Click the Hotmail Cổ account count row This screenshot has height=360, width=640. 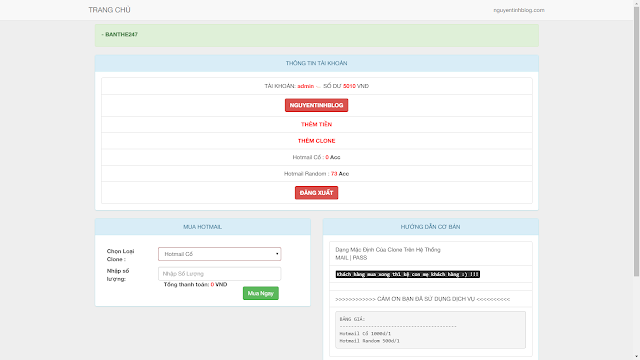[316, 157]
